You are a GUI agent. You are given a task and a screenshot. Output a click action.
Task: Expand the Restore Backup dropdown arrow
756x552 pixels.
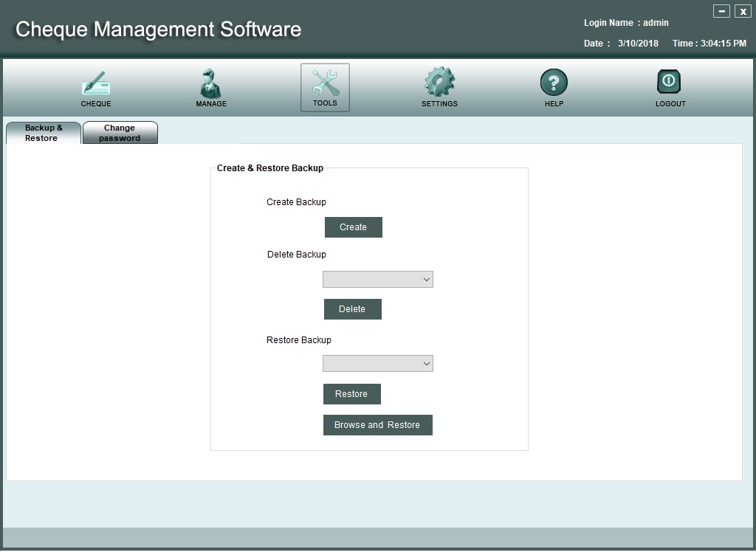pyautogui.click(x=426, y=364)
